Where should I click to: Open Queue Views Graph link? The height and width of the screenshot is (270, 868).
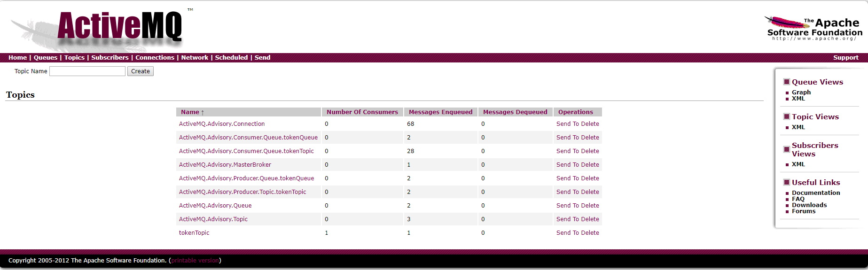pos(801,93)
